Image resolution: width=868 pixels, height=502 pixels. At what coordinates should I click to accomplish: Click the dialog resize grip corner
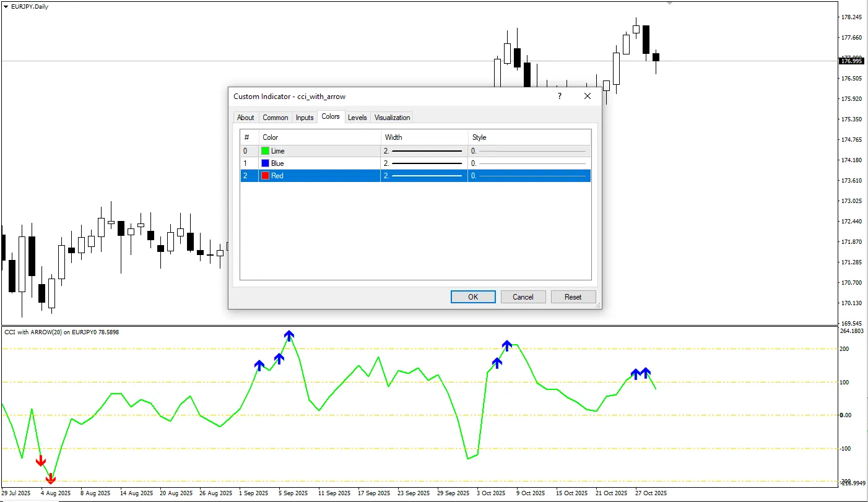click(598, 305)
